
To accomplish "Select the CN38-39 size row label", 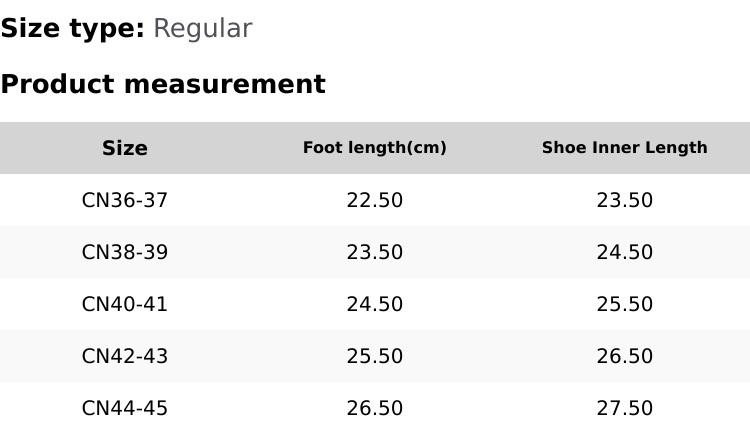I will coord(125,252).
